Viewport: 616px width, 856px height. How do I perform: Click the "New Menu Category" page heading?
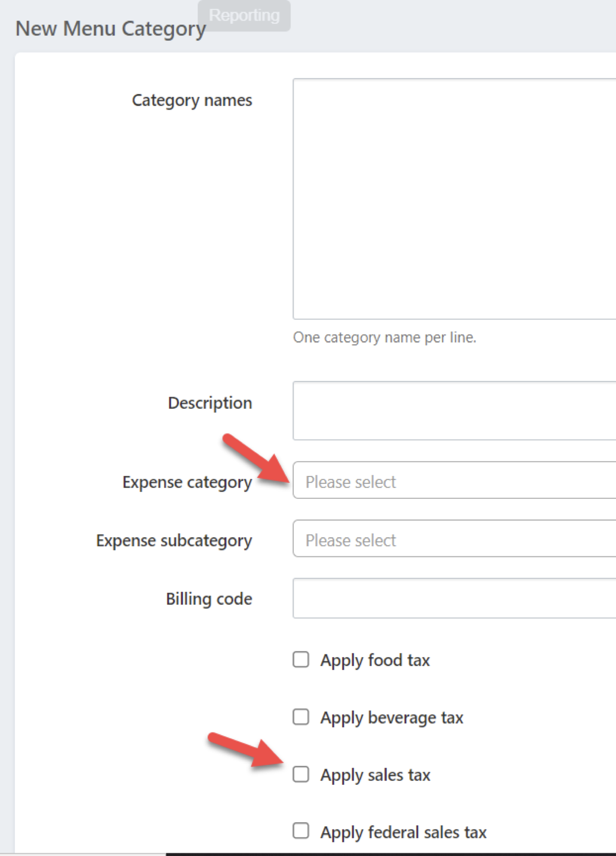(x=111, y=29)
